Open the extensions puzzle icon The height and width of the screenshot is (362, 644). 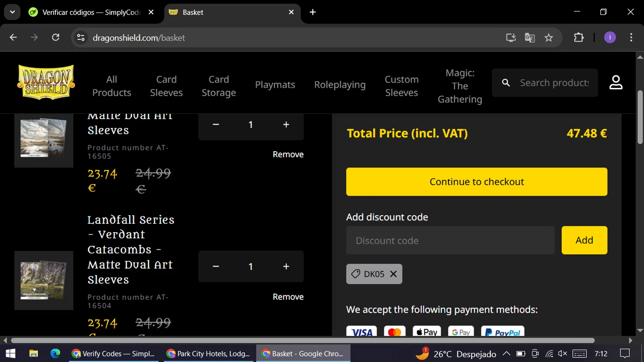pos(579,38)
